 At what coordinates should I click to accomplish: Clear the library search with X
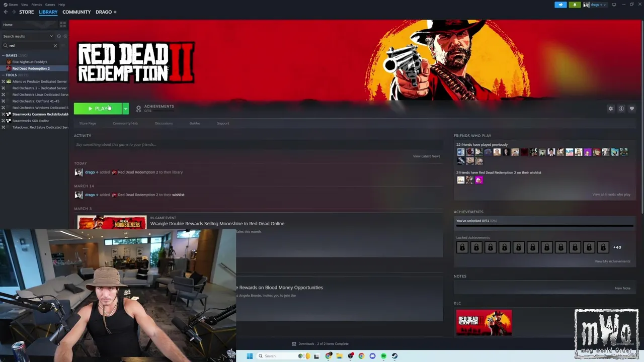pos(55,46)
